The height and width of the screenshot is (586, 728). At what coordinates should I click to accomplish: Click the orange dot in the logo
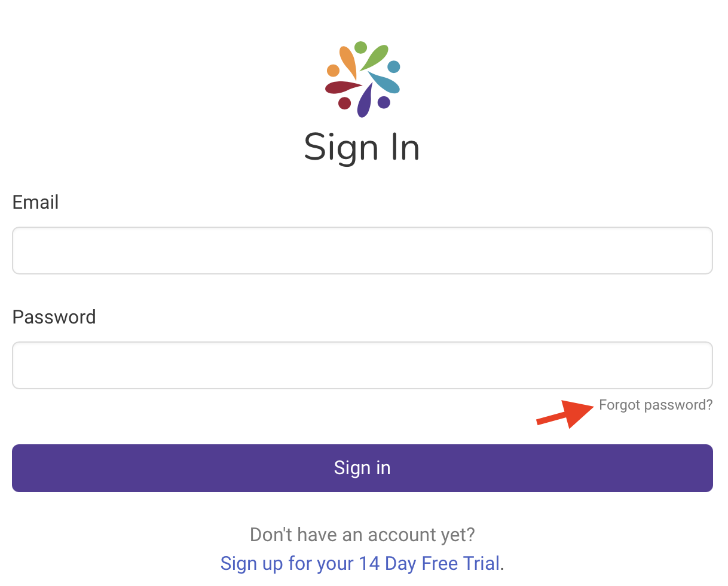coord(333,71)
